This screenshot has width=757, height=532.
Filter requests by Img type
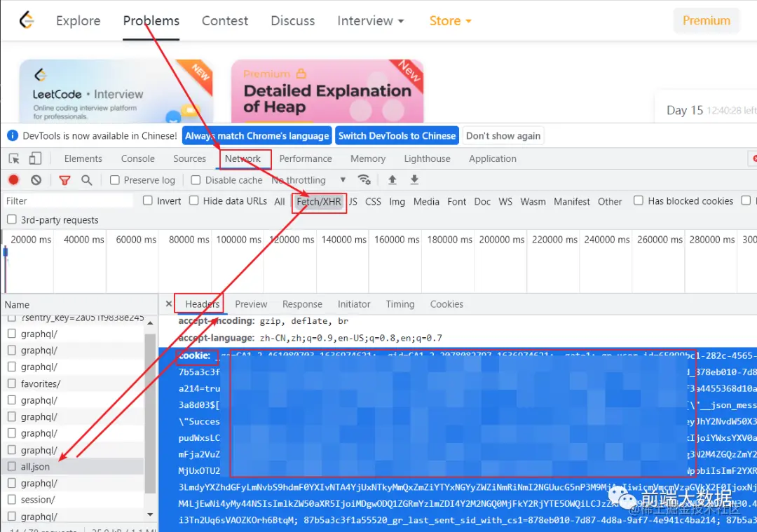(x=397, y=201)
